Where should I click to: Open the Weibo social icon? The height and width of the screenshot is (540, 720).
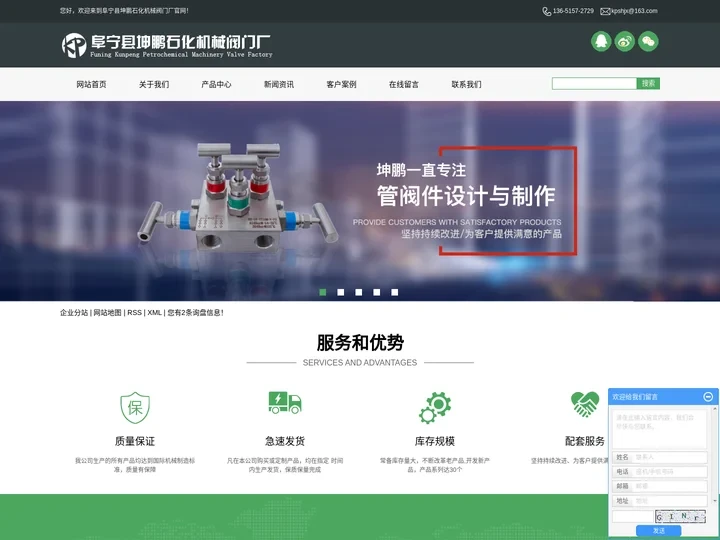pos(624,41)
